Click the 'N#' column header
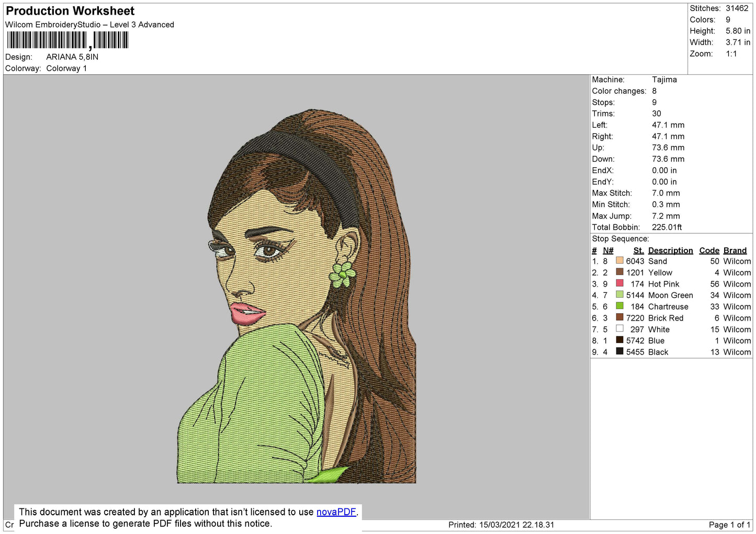Viewport: 756px width, 534px height. [607, 251]
